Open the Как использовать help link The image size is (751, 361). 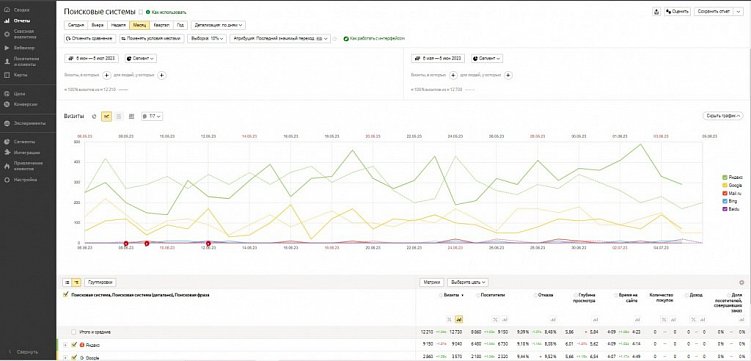pos(166,12)
